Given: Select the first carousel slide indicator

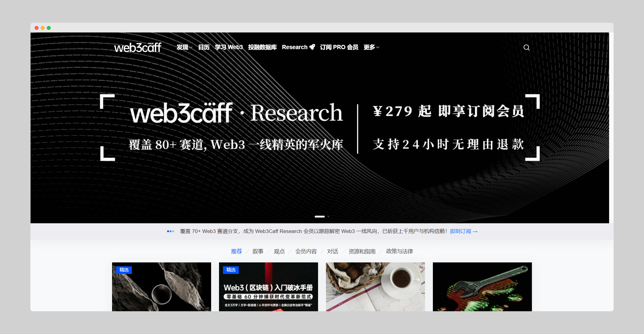Looking at the screenshot, I should pos(320,217).
